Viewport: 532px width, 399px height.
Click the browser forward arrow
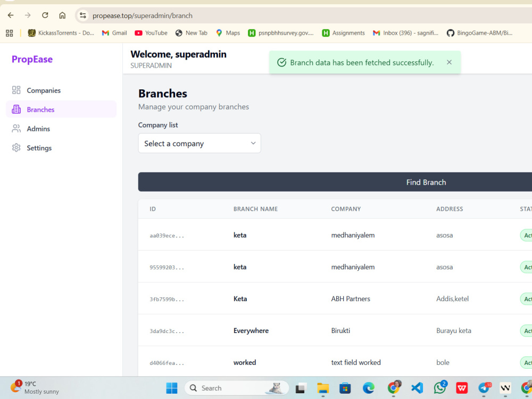[x=28, y=15]
